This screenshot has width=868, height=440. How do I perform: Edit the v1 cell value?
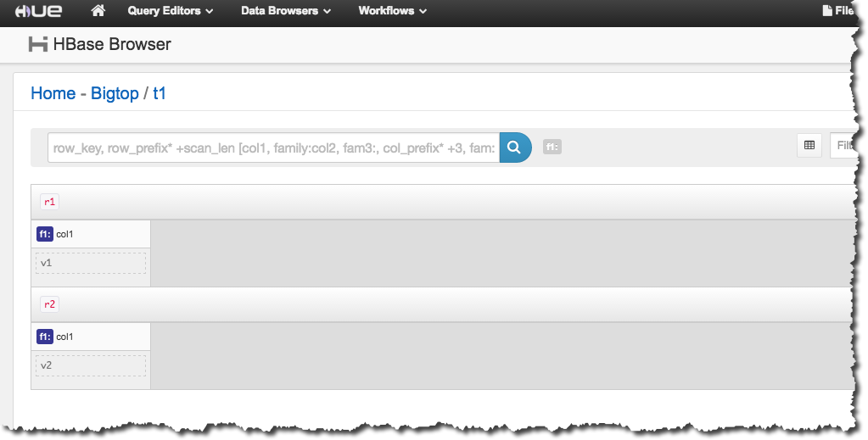click(x=91, y=263)
